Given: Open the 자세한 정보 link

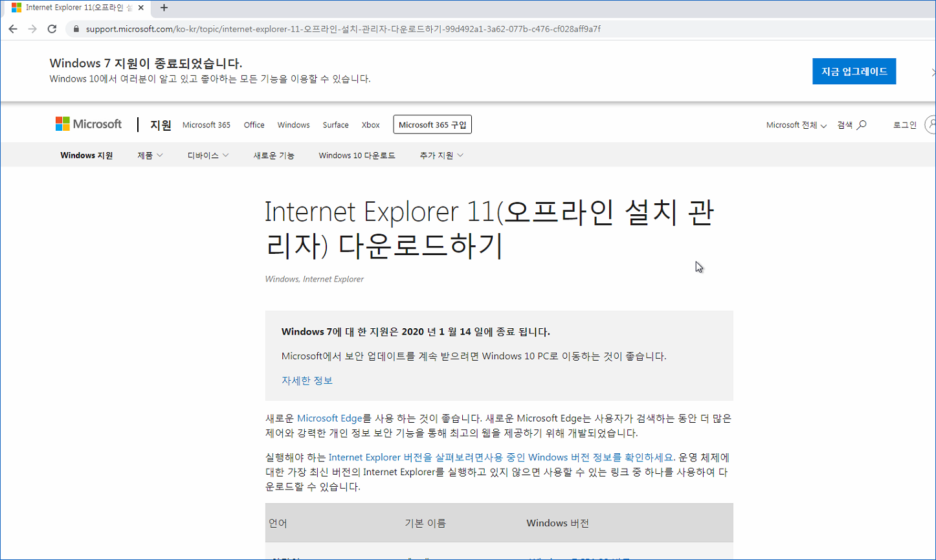Looking at the screenshot, I should click(x=307, y=381).
